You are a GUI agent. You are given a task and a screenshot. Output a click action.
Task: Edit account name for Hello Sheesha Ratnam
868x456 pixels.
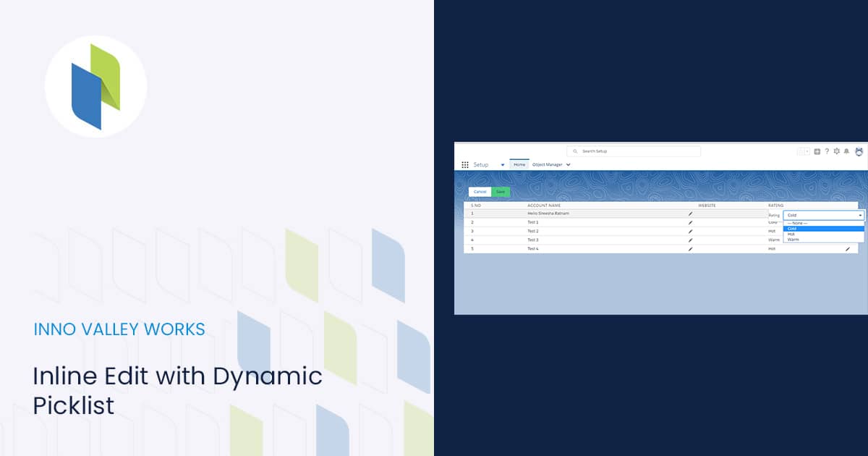point(690,214)
